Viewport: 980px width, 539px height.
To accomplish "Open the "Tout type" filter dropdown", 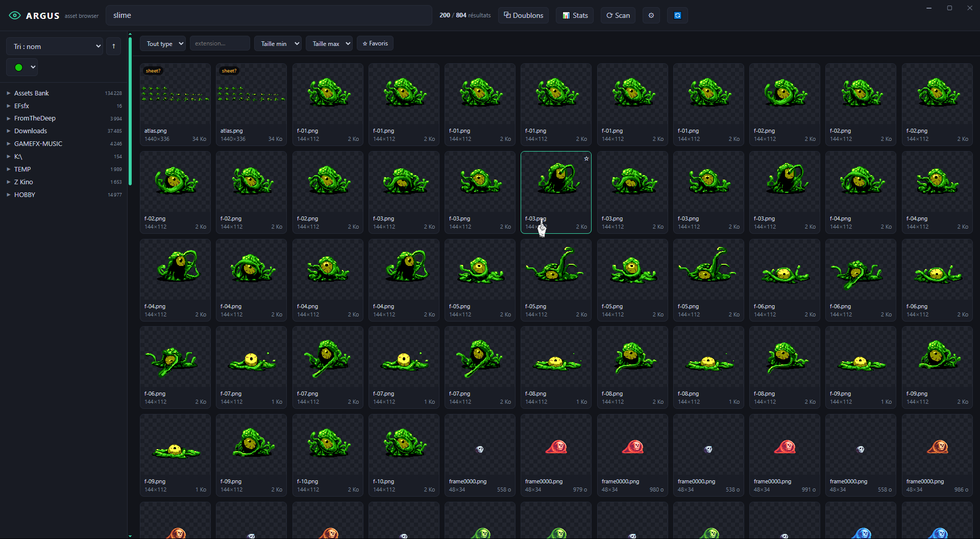I will click(163, 43).
